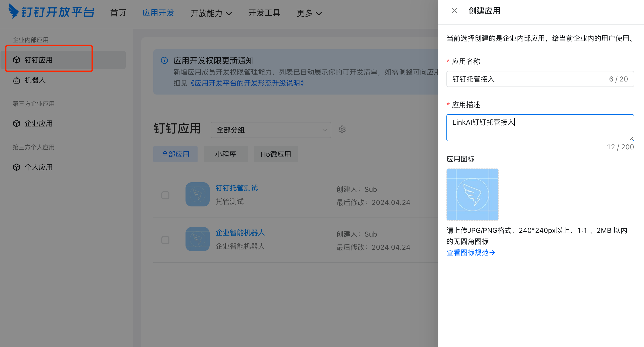This screenshot has width=644, height=347.
Task: Expand the 开放能力 menu
Action: (211, 13)
